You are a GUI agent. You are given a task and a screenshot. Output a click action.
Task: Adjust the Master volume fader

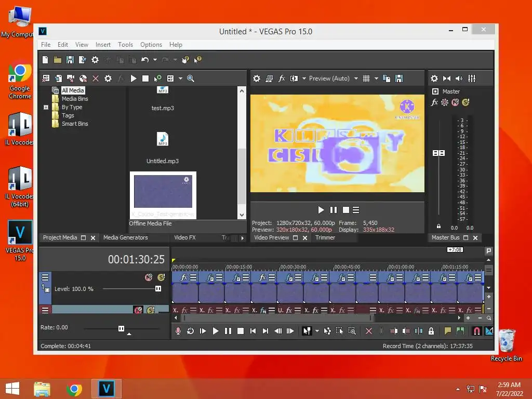point(438,153)
